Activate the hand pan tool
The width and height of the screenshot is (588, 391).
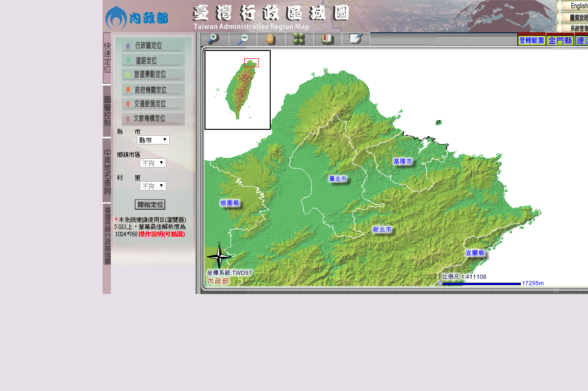pos(271,39)
